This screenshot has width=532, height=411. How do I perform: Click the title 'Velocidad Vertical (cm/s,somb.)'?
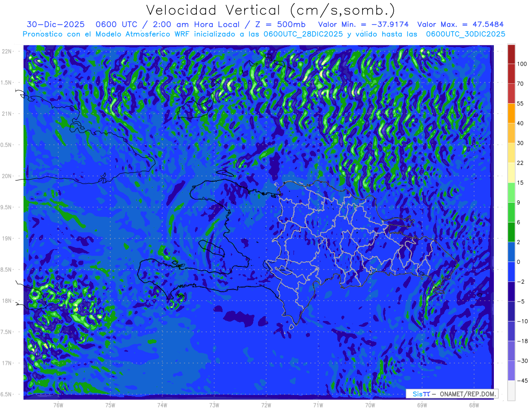(270, 10)
